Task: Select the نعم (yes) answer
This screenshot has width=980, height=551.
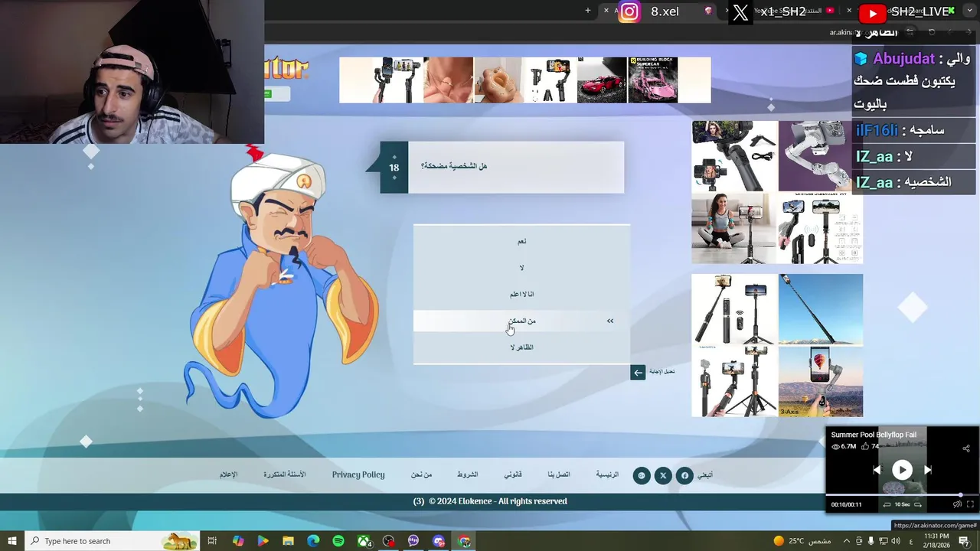Action: click(x=521, y=241)
